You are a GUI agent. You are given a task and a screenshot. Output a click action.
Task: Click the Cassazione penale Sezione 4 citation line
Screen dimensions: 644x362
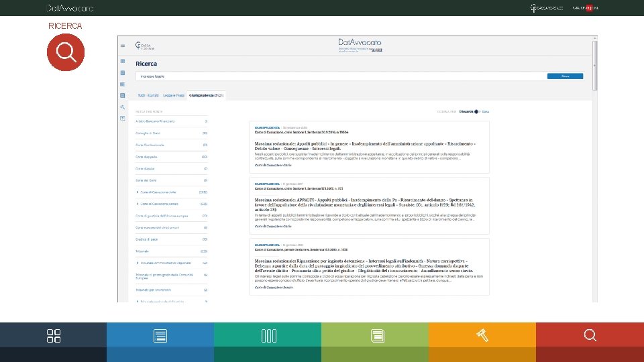pyautogui.click(x=301, y=249)
